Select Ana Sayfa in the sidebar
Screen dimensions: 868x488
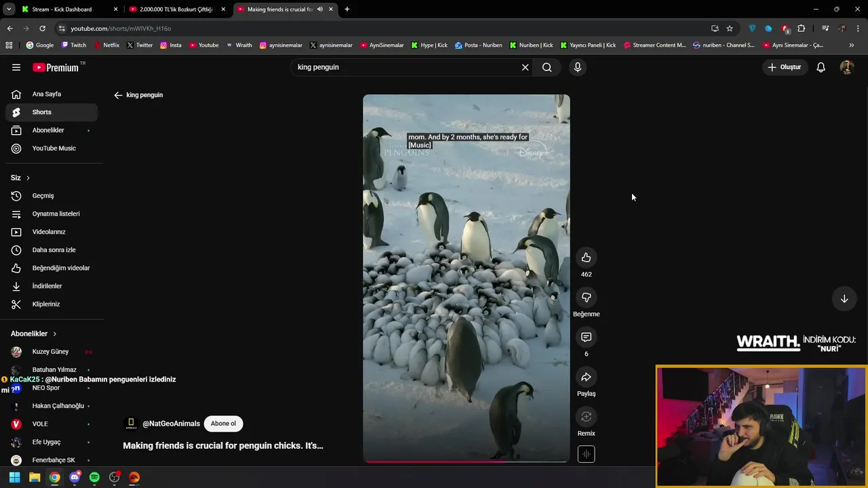point(51,94)
